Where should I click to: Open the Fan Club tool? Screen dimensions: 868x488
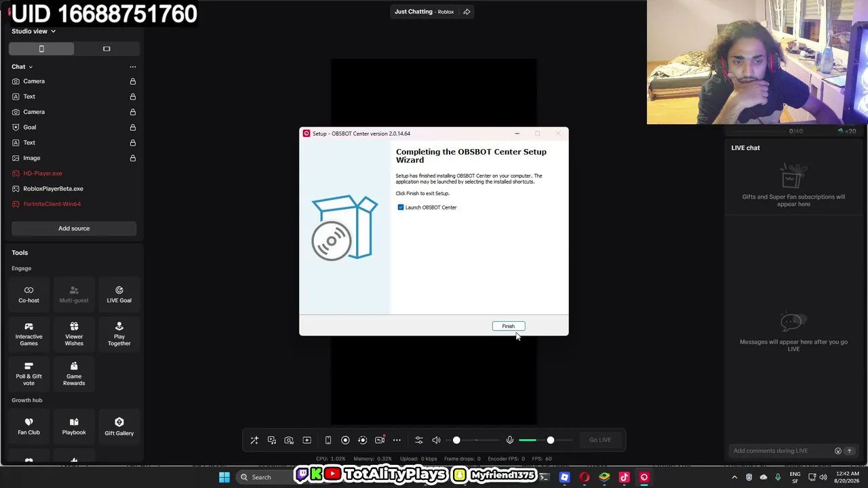pos(28,426)
